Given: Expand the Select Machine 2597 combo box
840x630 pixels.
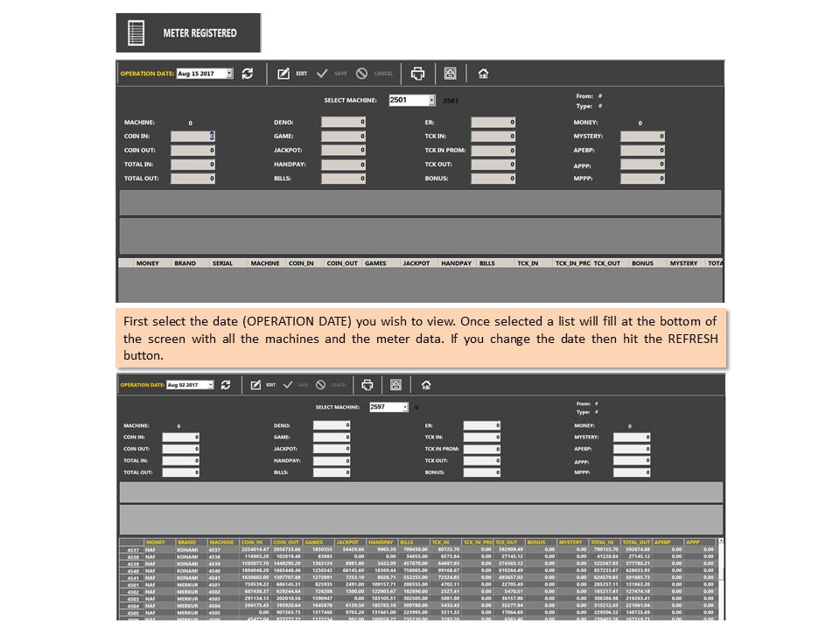Looking at the screenshot, I should 405,407.
